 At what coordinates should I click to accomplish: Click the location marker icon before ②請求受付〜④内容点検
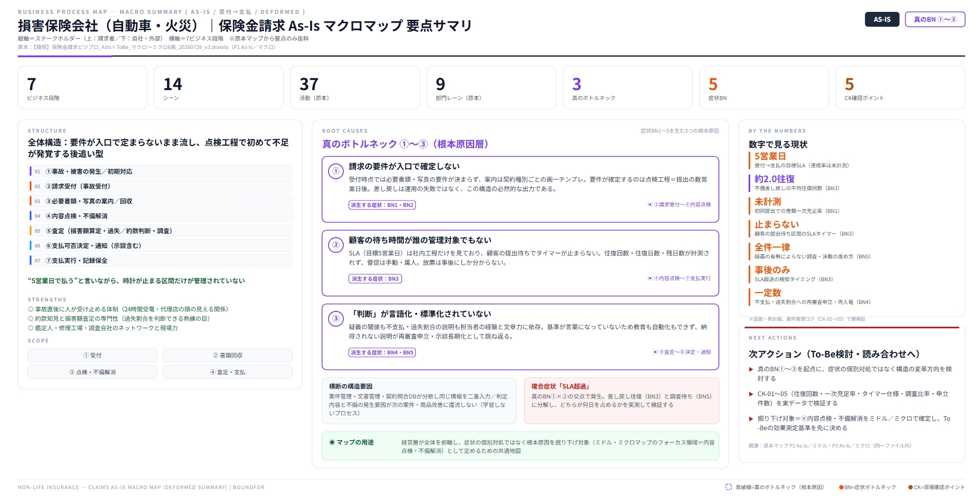click(650, 204)
